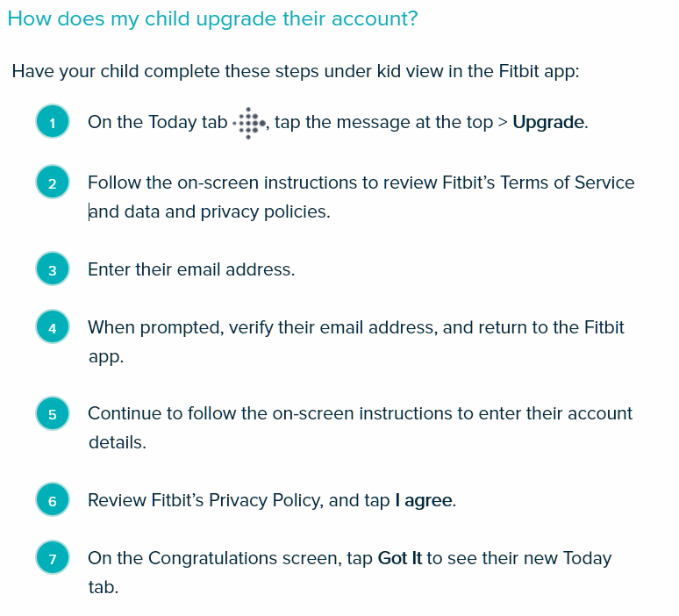
Task: Click the step 5 numbered circle badge
Action: tap(53, 413)
